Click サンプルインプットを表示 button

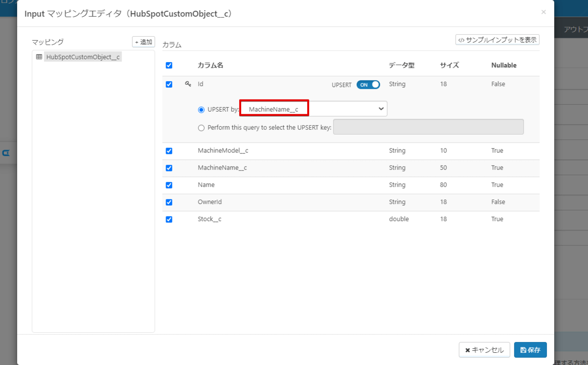[x=497, y=40]
